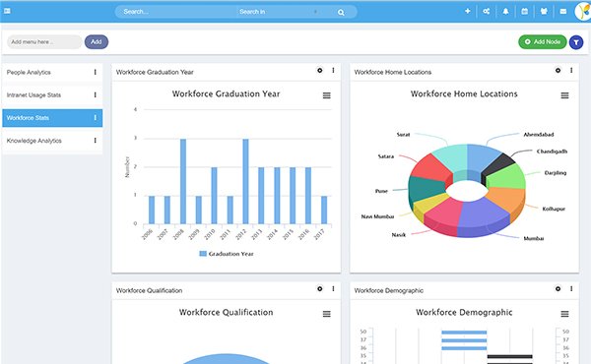Open options dots for Workforce Stats menu
591x364 pixels.
coord(95,118)
